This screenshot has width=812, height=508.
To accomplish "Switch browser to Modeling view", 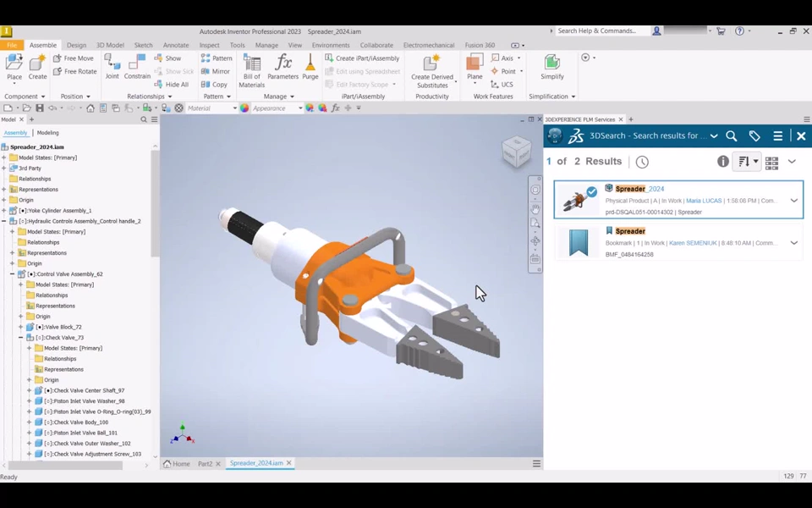I will [47, 133].
